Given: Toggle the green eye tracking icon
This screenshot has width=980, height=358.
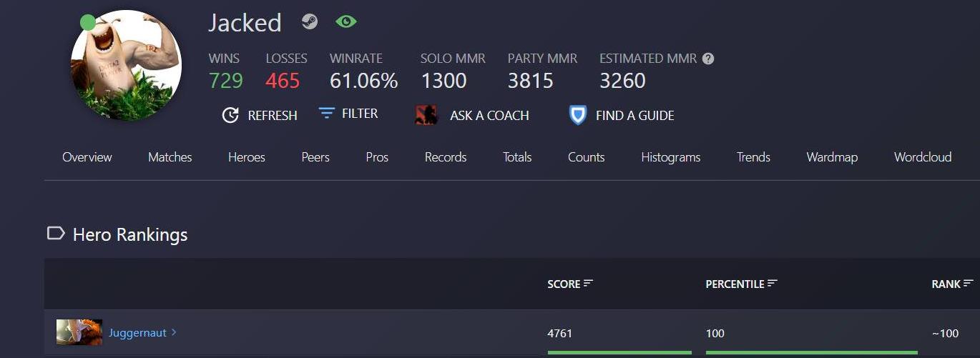Looking at the screenshot, I should [x=346, y=22].
